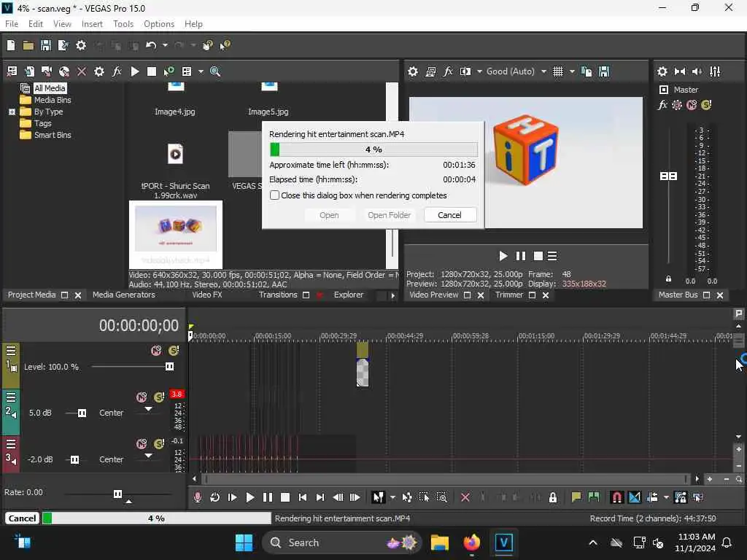Create a new project with toolbar icon
This screenshot has height=560, width=747.
[11, 45]
